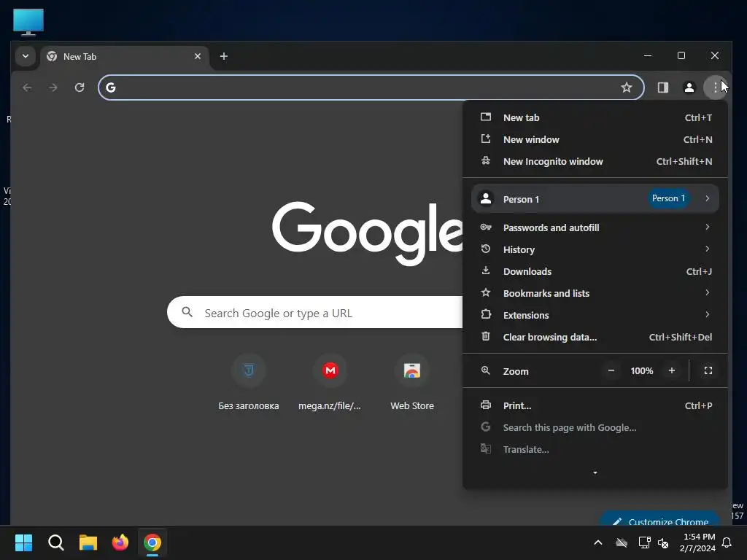Viewport: 747px width, 560px height.
Task: Increase zoom with the plus button
Action: [x=672, y=370]
